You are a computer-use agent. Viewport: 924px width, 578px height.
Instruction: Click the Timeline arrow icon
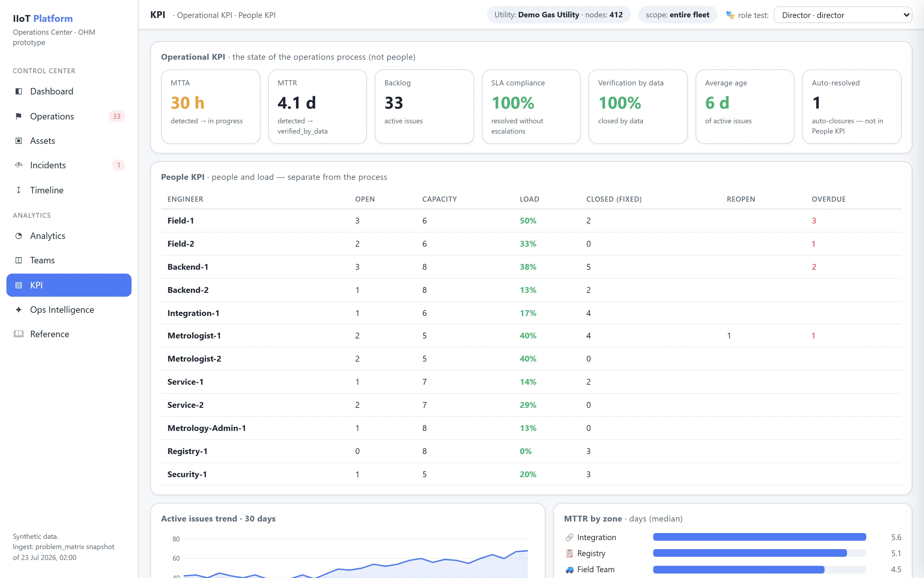pyautogui.click(x=18, y=190)
